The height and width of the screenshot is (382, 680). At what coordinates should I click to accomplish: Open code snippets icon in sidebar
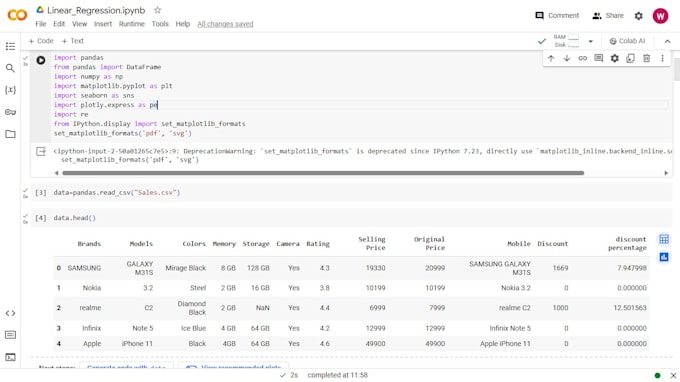[10, 313]
